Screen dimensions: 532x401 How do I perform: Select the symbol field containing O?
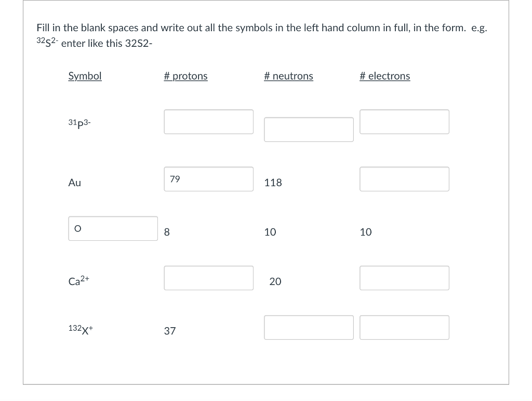113,228
